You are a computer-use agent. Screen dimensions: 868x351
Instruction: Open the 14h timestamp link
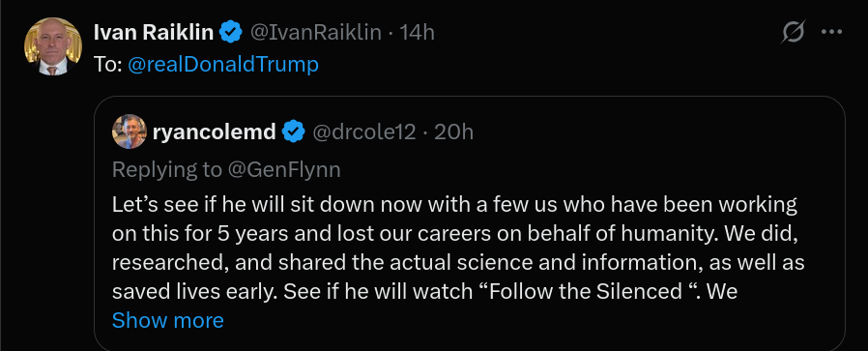418,33
